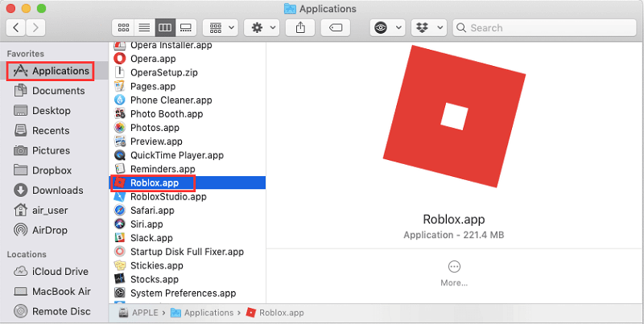The width and height of the screenshot is (644, 324).
Task: Click the Share toolbar button
Action: pos(300,27)
